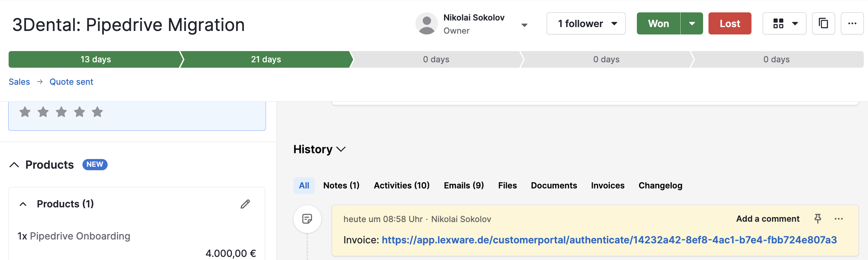The height and width of the screenshot is (260, 868).
Task: Select the last pipeline stage with 0 days
Action: pyautogui.click(x=777, y=59)
